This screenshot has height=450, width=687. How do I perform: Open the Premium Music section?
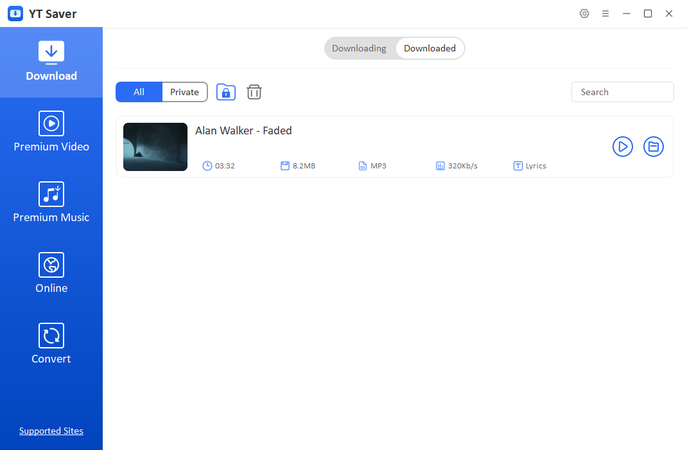(x=51, y=203)
